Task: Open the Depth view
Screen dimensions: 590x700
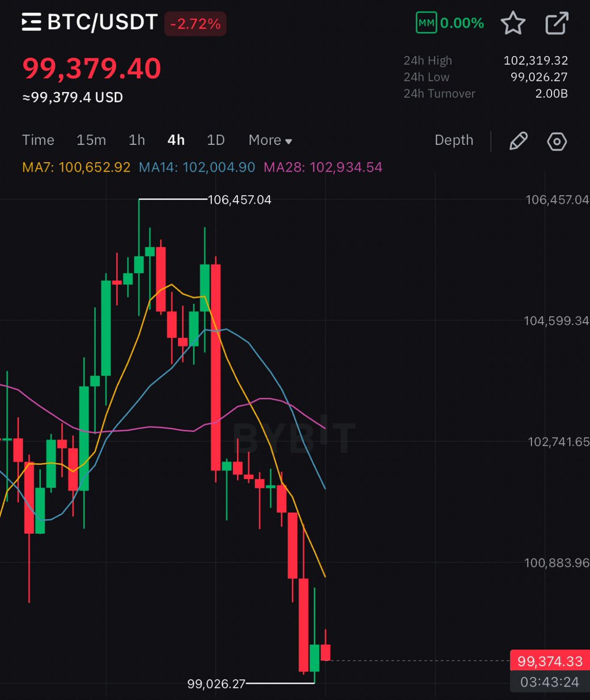Action: point(454,140)
